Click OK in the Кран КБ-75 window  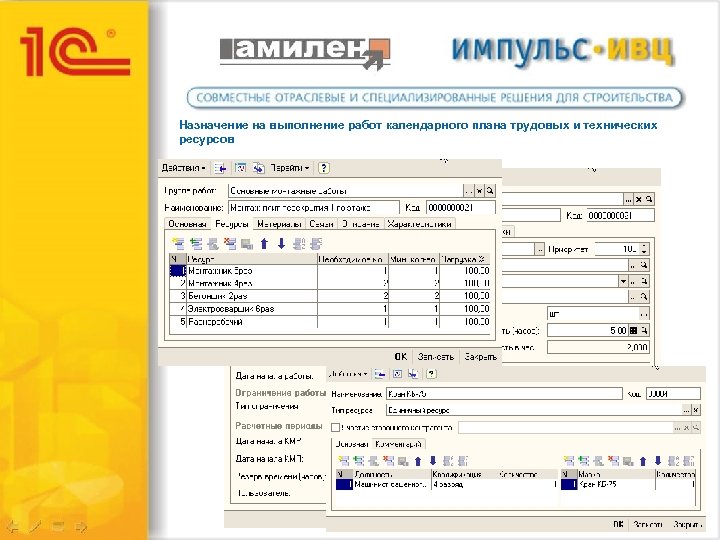[x=619, y=524]
